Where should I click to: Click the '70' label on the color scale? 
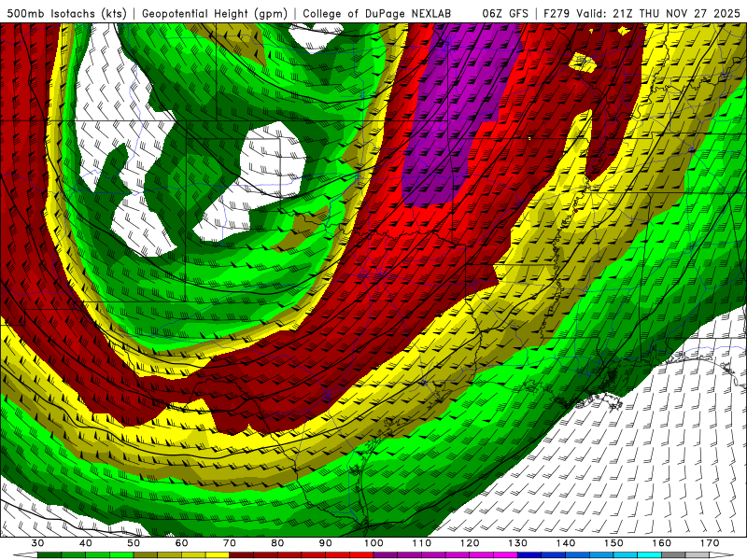point(230,543)
